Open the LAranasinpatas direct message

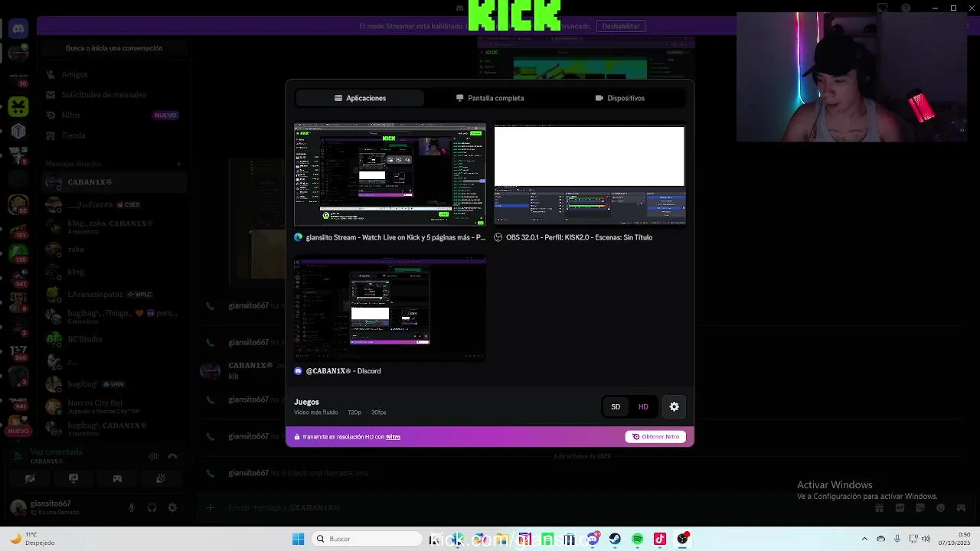point(113,294)
